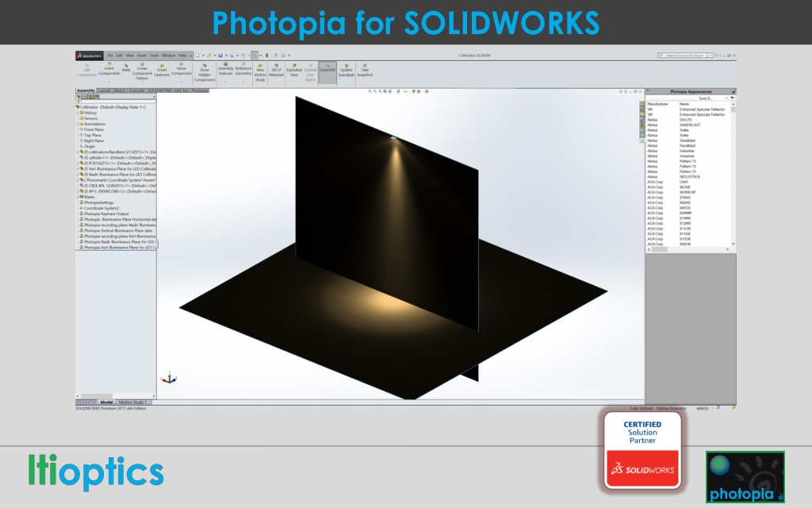Viewport: 812px width, 508px height.
Task: Select the INDUSTREX appearance row
Action: (x=688, y=177)
